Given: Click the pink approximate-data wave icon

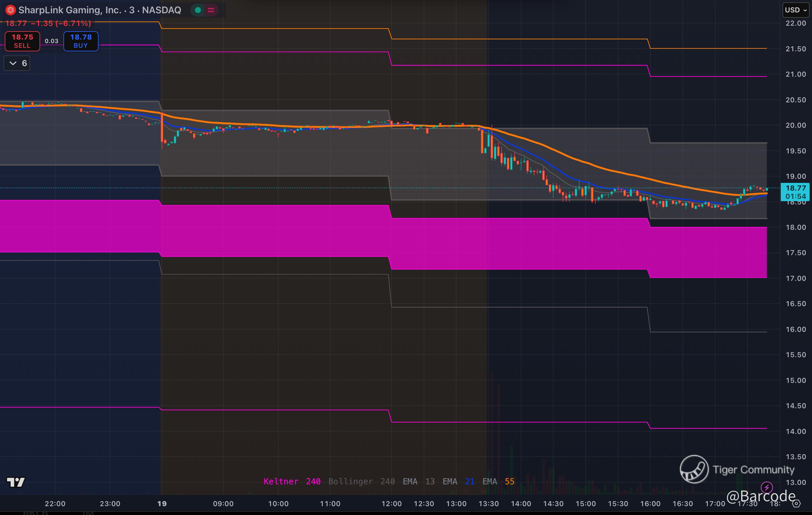Looking at the screenshot, I should (x=211, y=10).
